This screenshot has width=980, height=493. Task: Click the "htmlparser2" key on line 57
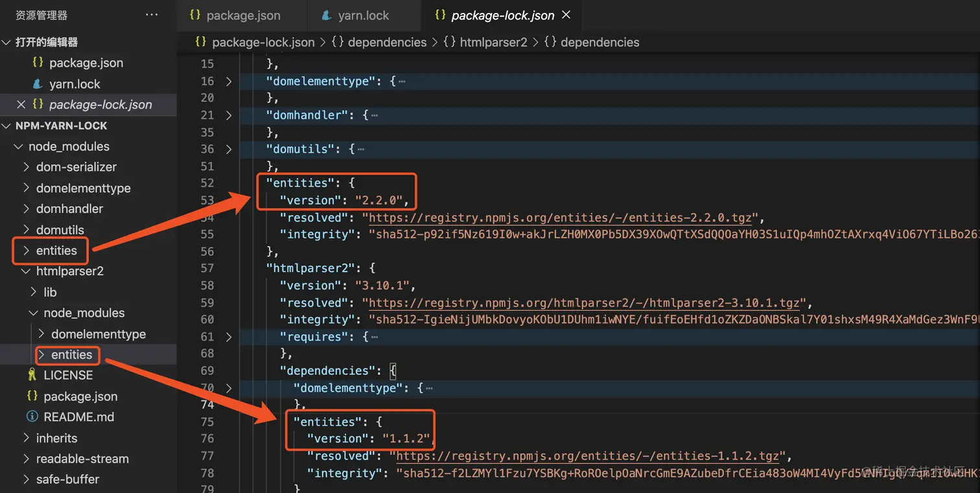click(311, 268)
